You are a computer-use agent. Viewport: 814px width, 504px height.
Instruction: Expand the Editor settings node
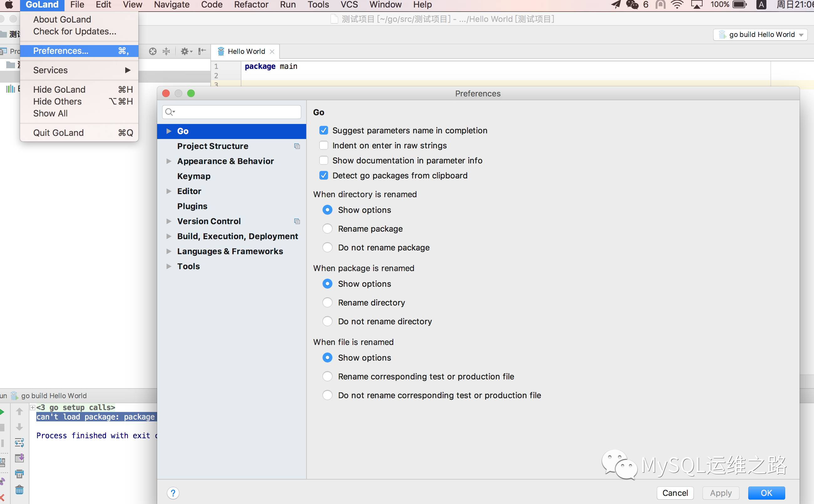(x=169, y=191)
